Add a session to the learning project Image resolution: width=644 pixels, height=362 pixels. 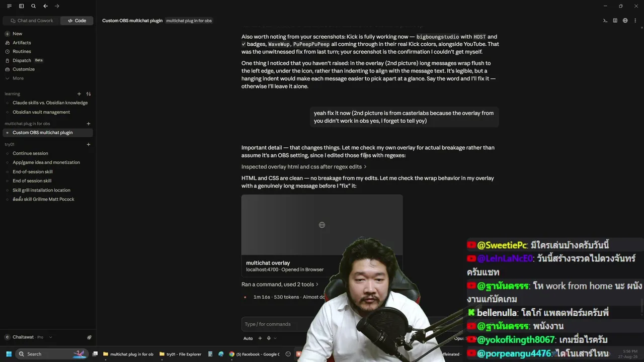(x=79, y=94)
